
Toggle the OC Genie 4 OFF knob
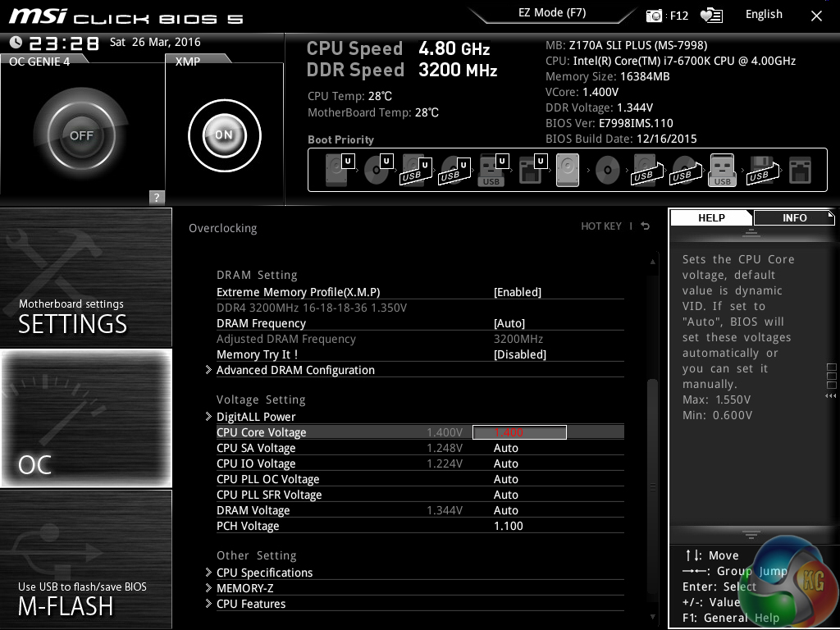click(81, 135)
